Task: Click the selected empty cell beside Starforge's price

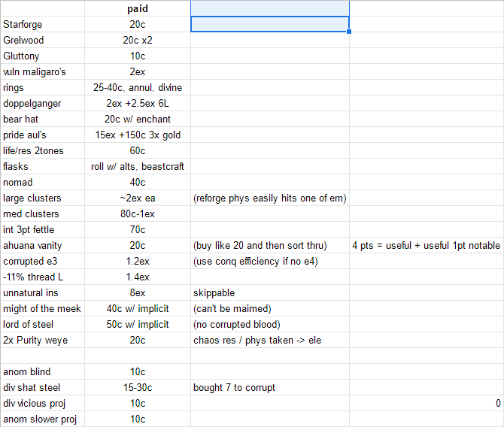Action: [269, 24]
